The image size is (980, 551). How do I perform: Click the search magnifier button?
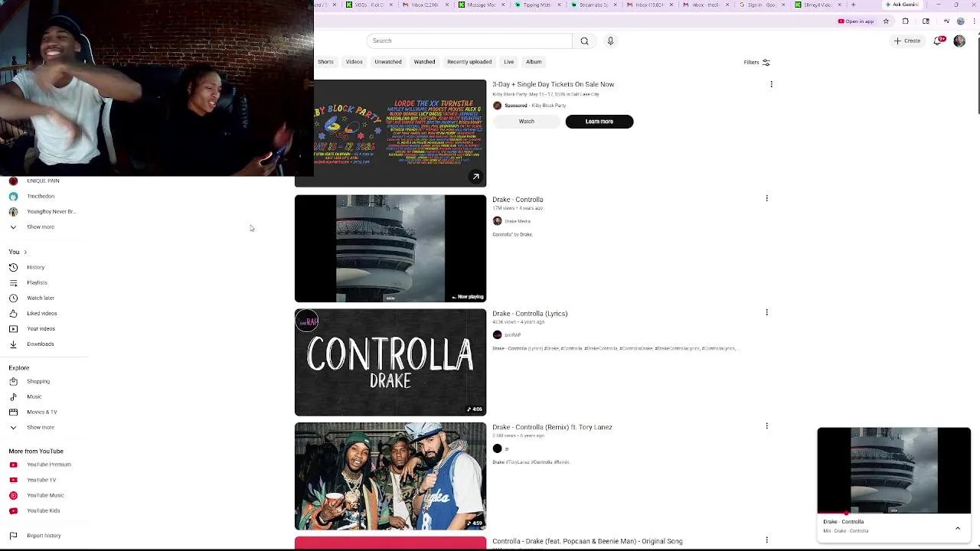coord(584,41)
